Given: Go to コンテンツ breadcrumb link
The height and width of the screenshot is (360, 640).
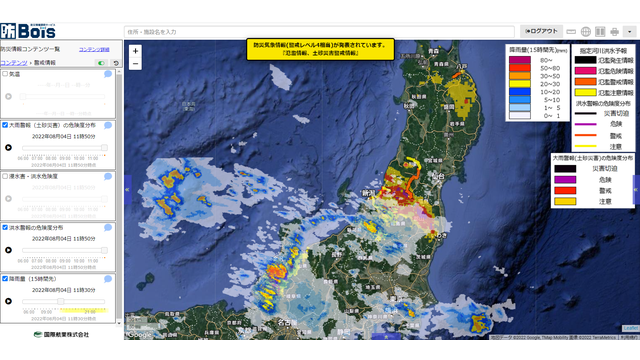Looking at the screenshot, I should 14,63.
